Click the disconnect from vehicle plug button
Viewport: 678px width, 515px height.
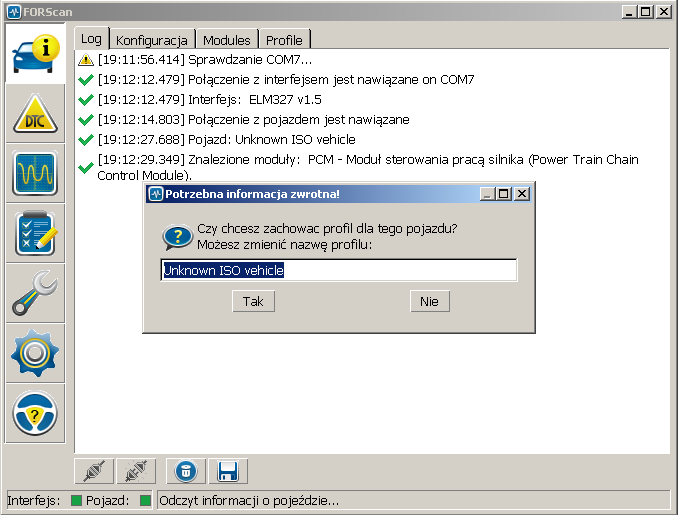pyautogui.click(x=135, y=471)
